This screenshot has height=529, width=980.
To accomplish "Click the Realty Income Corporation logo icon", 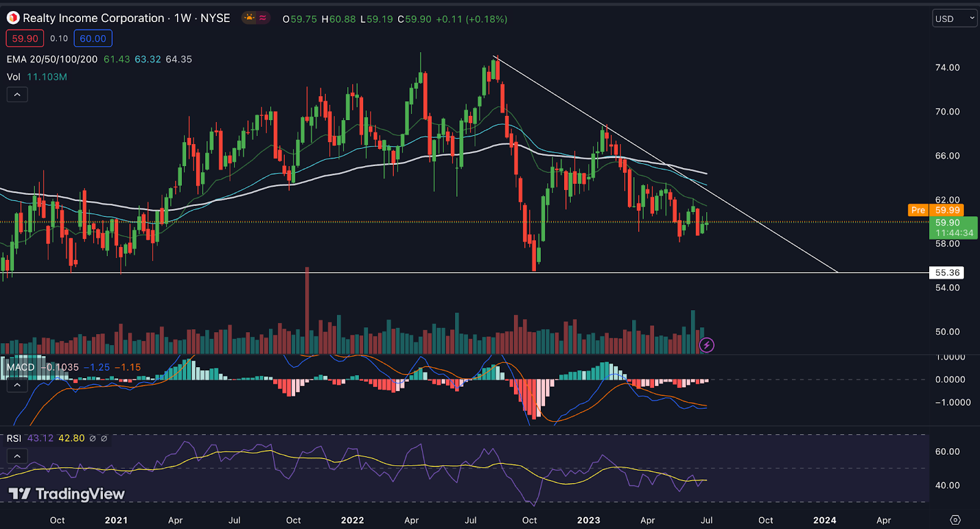I will tap(13, 18).
